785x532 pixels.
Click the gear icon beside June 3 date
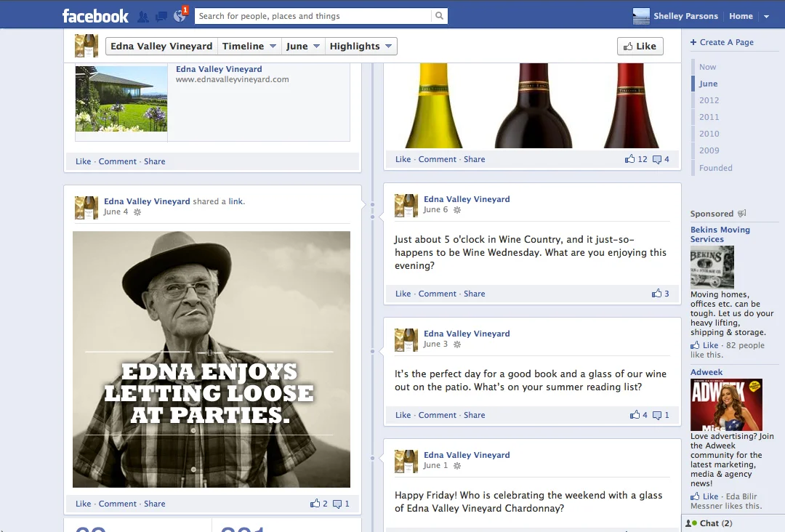[x=457, y=344]
